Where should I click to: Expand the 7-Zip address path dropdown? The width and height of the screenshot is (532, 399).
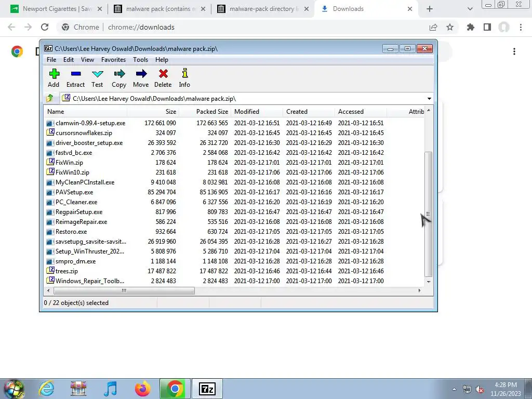(x=429, y=98)
